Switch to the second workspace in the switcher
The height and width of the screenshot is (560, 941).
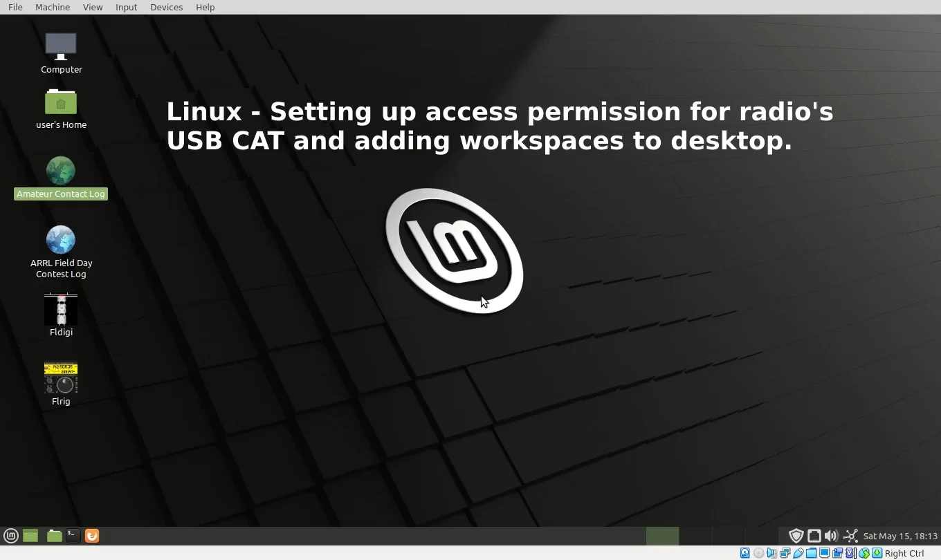[x=695, y=536]
